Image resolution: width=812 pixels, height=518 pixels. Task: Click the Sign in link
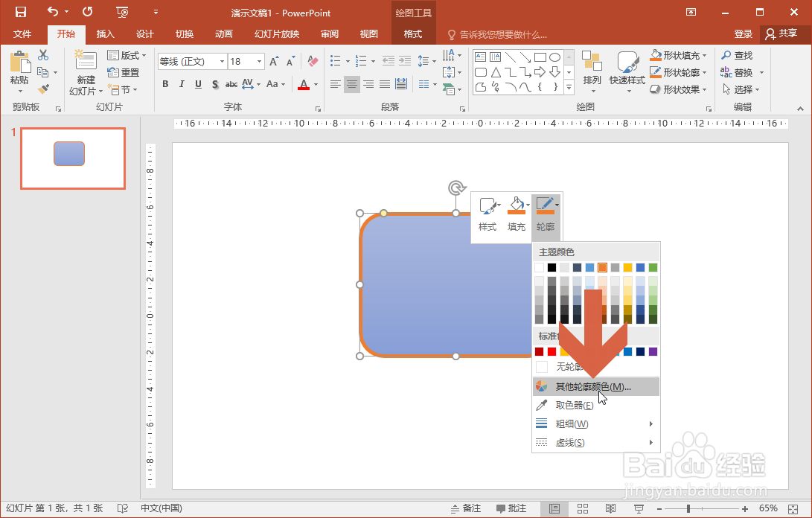tap(743, 33)
